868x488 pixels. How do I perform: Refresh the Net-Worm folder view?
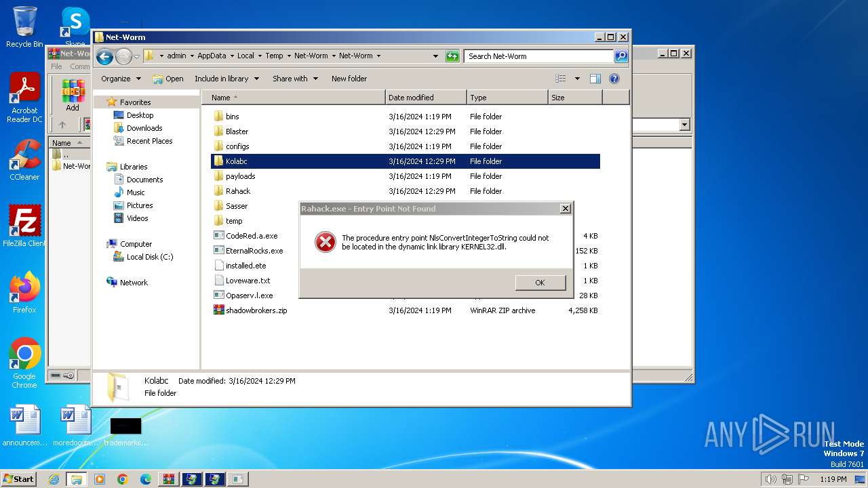click(x=452, y=56)
